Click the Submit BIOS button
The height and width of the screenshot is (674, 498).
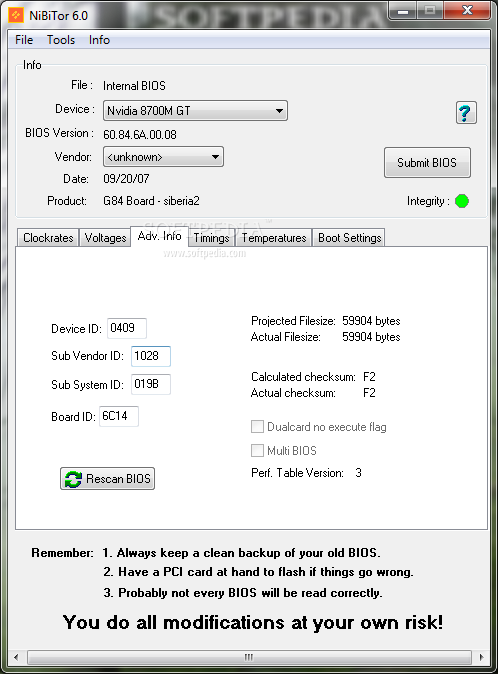click(x=427, y=162)
